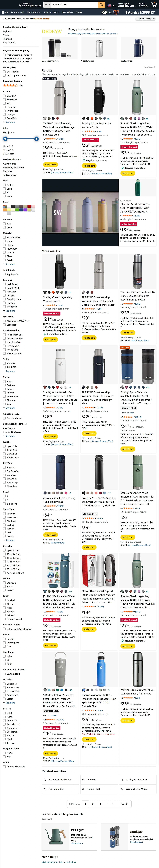Open the search category 'All' dropdown
The width and height of the screenshot is (159, 868).
[47, 5]
